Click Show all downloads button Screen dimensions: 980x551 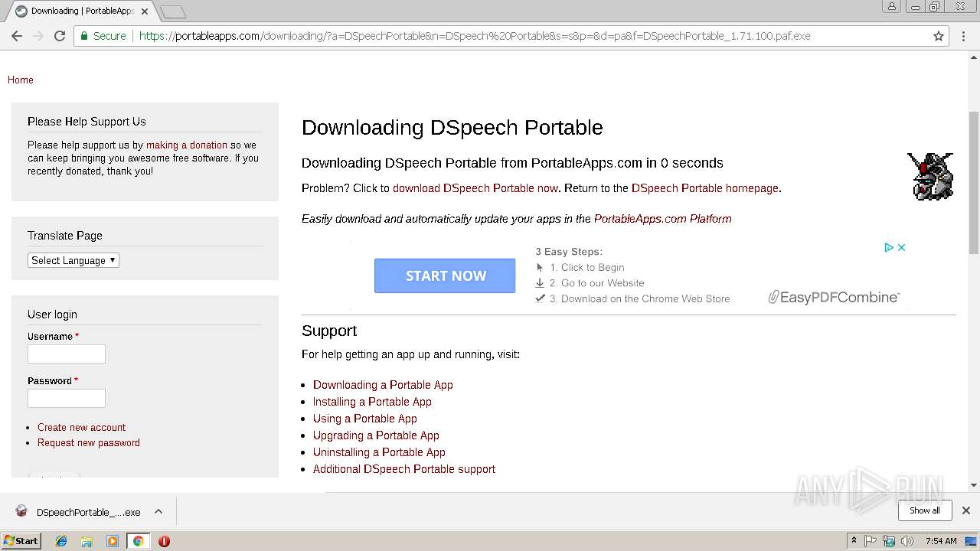click(925, 510)
